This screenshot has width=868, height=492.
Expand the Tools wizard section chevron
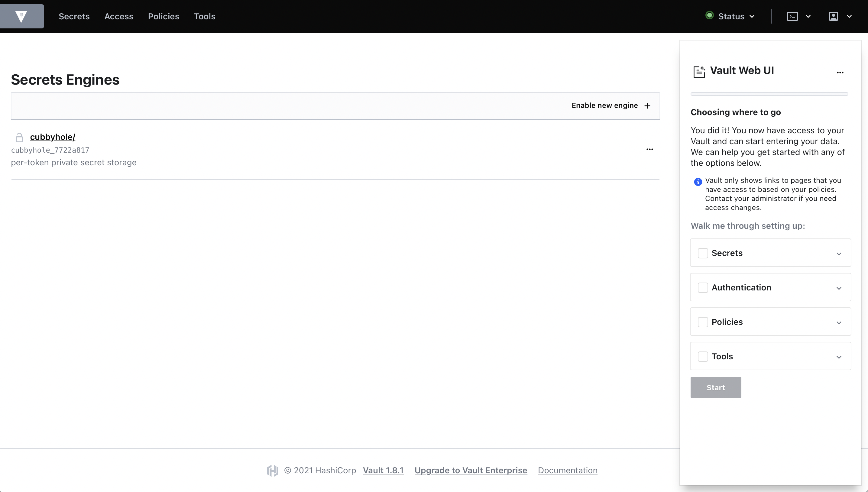(839, 357)
